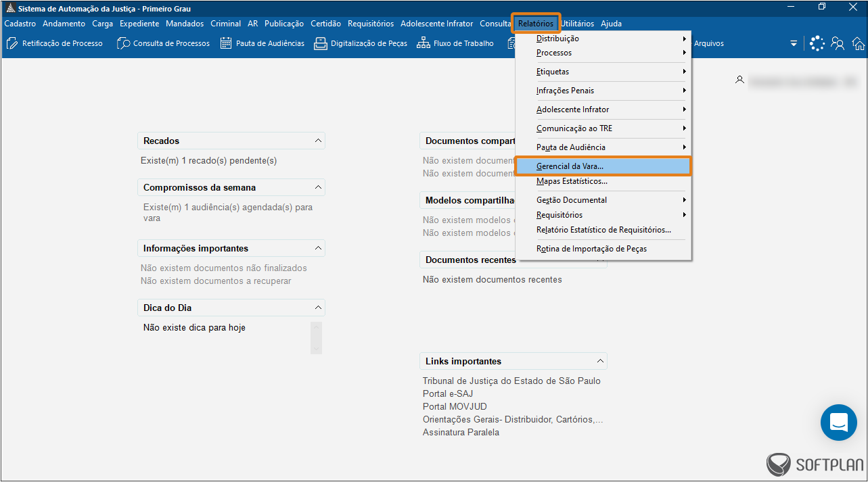
Task: Open the Expediente menu
Action: [x=139, y=24]
